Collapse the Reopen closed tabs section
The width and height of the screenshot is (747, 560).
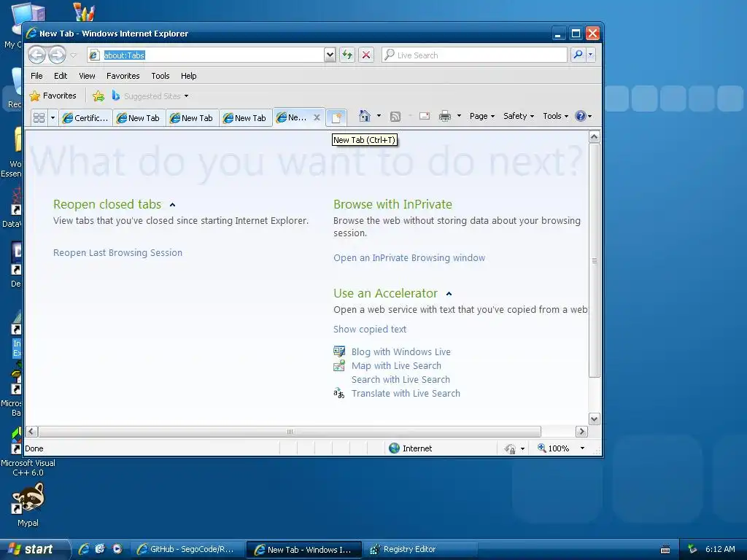coord(172,205)
